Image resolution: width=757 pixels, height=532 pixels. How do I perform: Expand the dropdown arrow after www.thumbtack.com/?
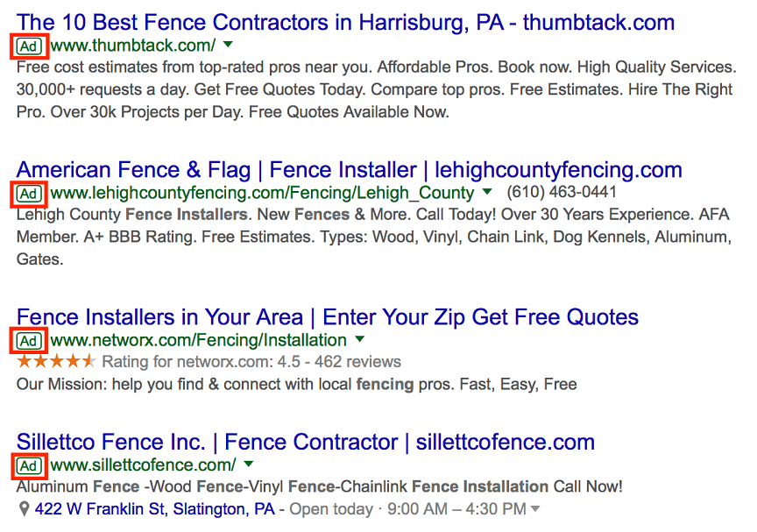(229, 45)
